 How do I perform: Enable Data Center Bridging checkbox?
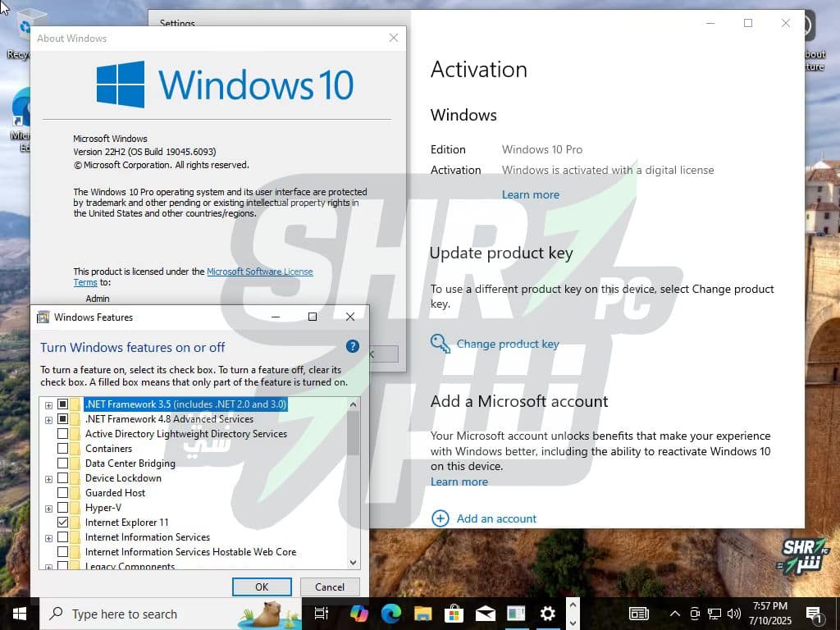(62, 463)
